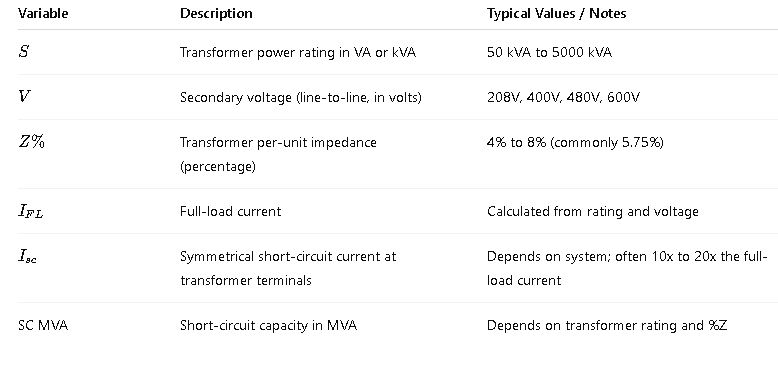Click 'Calculated from rating and voltage' note
The image size is (778, 370).
coord(592,212)
